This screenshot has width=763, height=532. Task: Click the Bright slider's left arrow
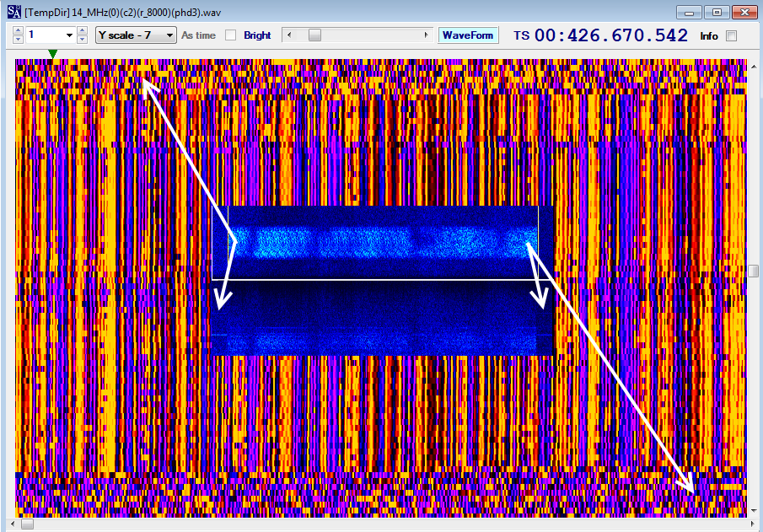point(289,35)
